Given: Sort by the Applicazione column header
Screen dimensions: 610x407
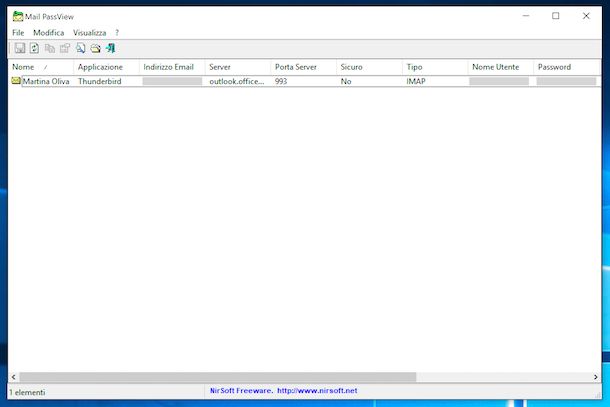Looking at the screenshot, I should [x=106, y=67].
